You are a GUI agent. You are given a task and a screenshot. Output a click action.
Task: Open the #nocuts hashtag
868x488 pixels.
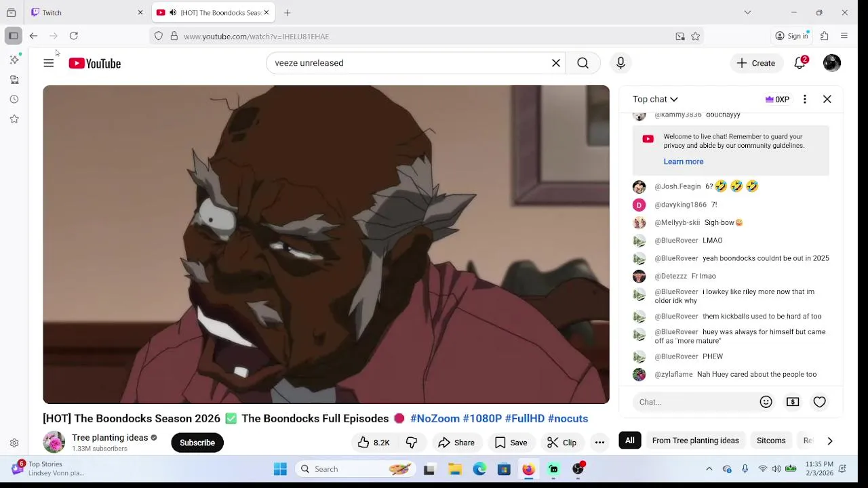pyautogui.click(x=568, y=419)
